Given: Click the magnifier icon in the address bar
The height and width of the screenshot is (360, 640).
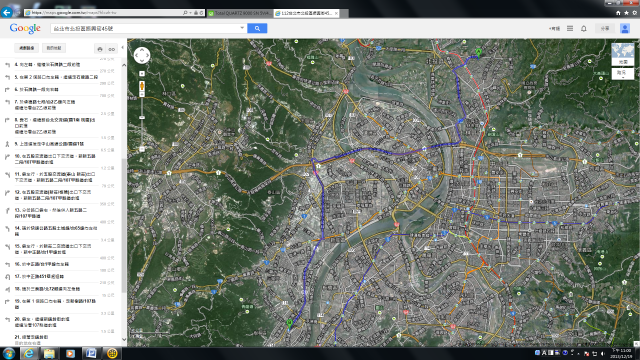Looking at the screenshot, I should (185, 13).
